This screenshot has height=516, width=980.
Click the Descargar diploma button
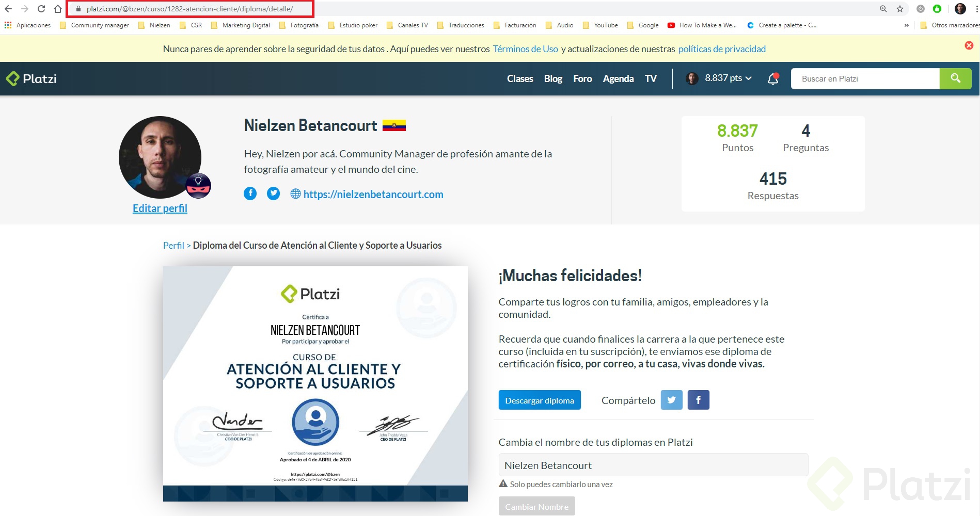(x=539, y=400)
